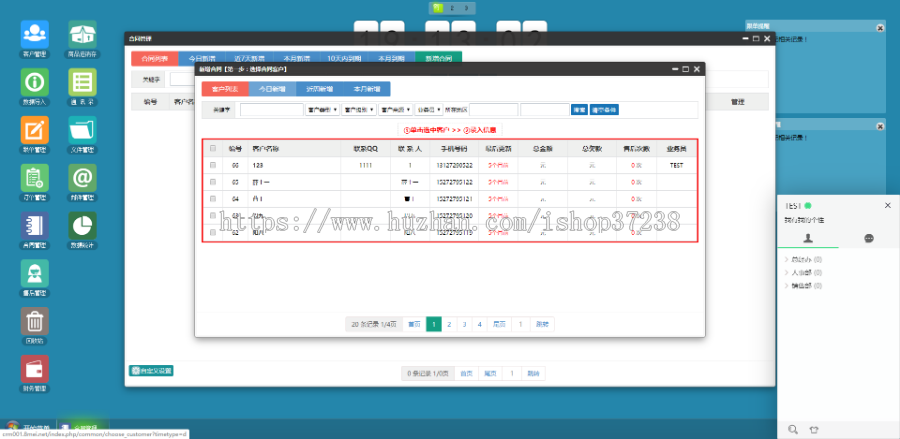Open the 邮件管理 @ icon
The height and width of the screenshot is (439, 900).
point(82,178)
